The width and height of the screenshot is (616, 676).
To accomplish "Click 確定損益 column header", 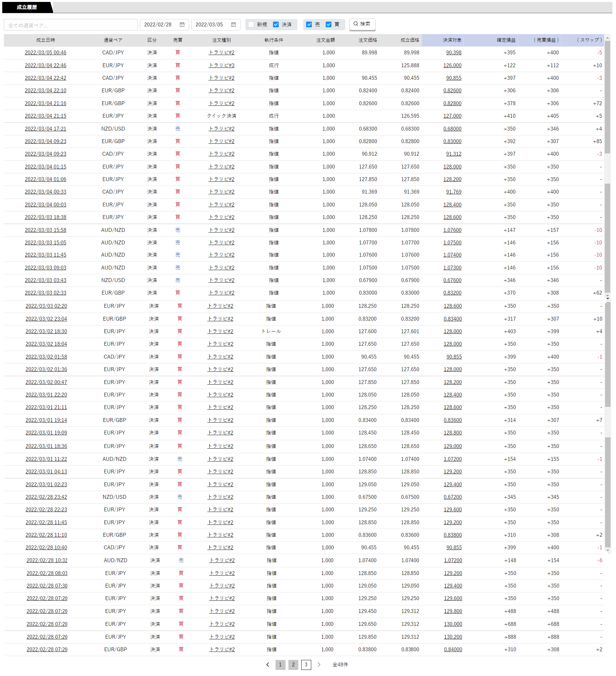I will click(x=506, y=40).
